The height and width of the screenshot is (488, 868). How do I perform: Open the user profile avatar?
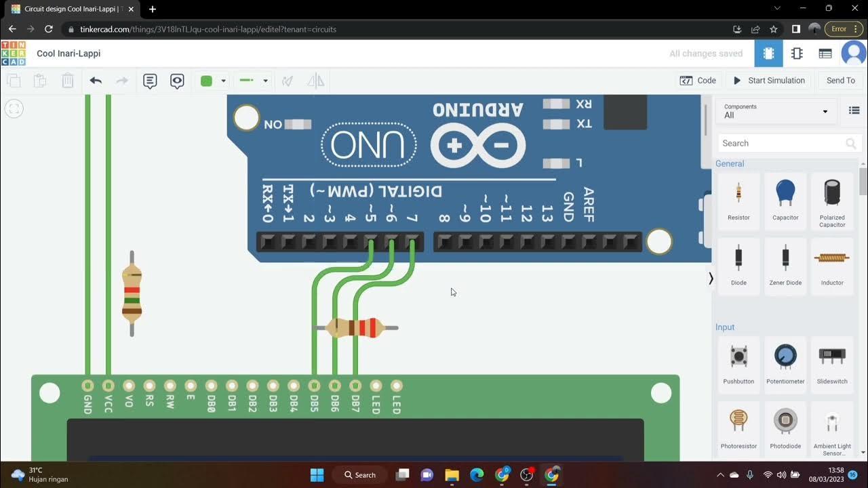point(854,54)
